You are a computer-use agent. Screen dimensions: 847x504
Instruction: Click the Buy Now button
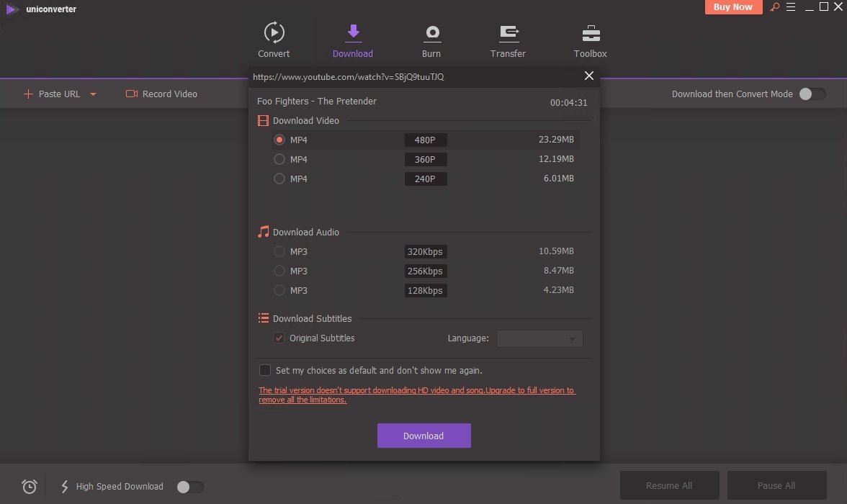point(733,7)
